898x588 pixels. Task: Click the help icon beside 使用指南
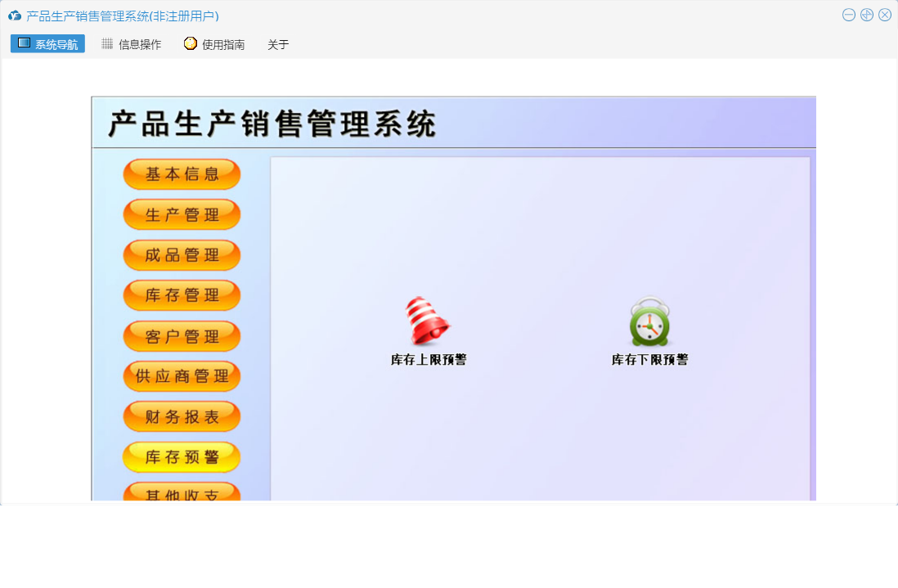(190, 43)
